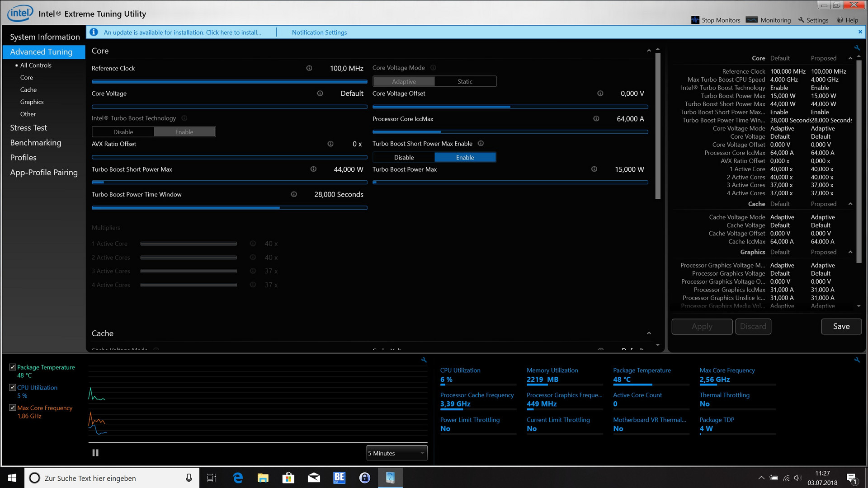Open the Monitoring view icon
868x488 pixels.
(x=752, y=20)
